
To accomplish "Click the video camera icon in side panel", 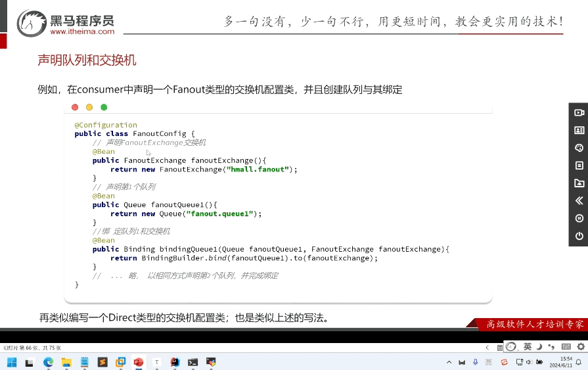I will tap(579, 112).
